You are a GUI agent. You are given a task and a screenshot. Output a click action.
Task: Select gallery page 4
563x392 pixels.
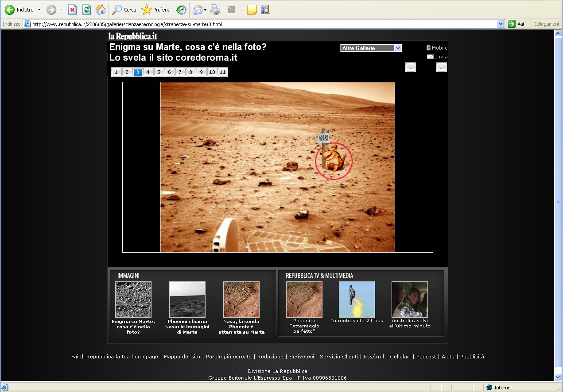click(148, 72)
